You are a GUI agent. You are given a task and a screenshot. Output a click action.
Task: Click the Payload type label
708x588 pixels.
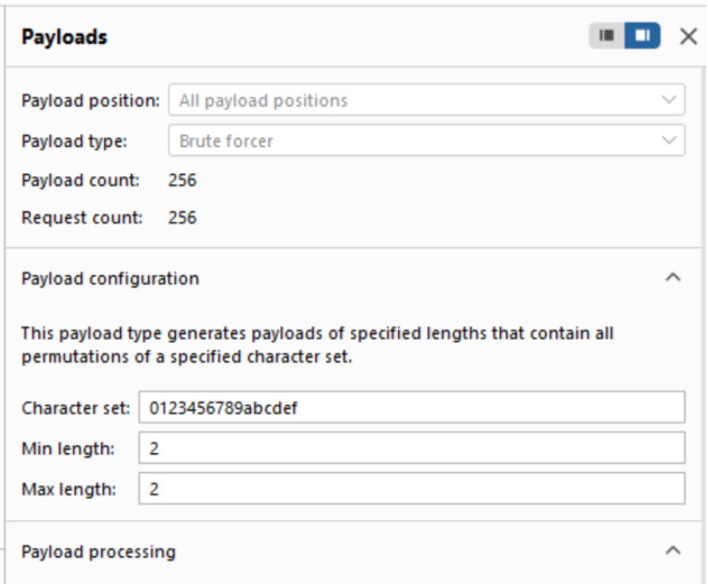74,141
